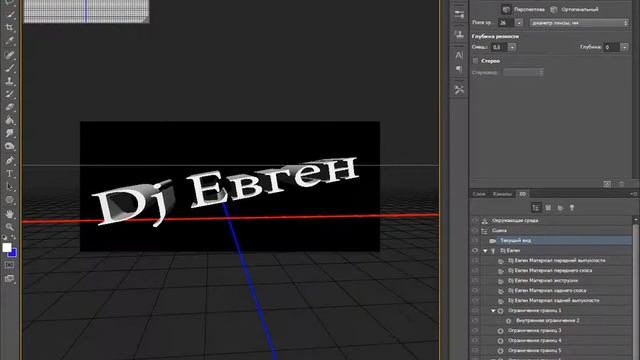Click the field of view input
The width and height of the screenshot is (640, 360).
[506, 23]
